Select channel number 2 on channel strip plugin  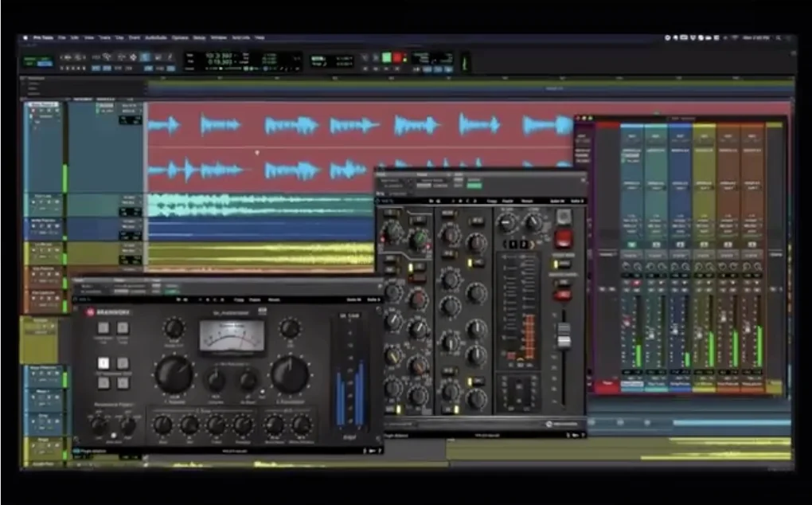(524, 244)
